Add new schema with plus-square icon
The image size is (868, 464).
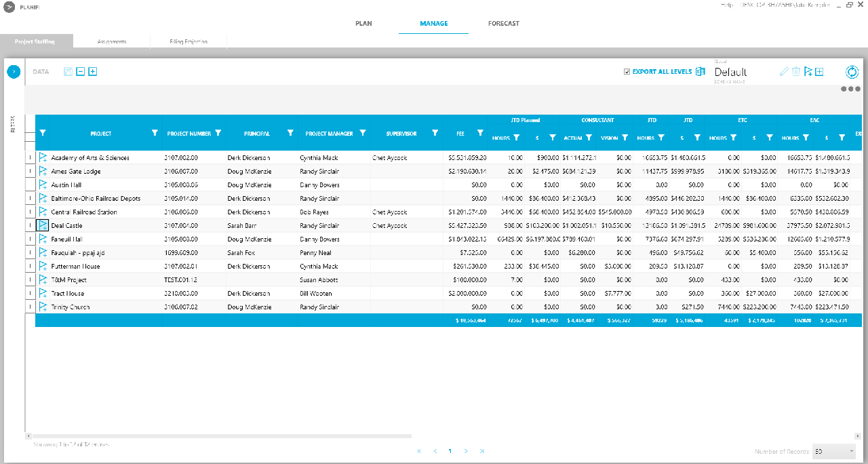(x=819, y=71)
